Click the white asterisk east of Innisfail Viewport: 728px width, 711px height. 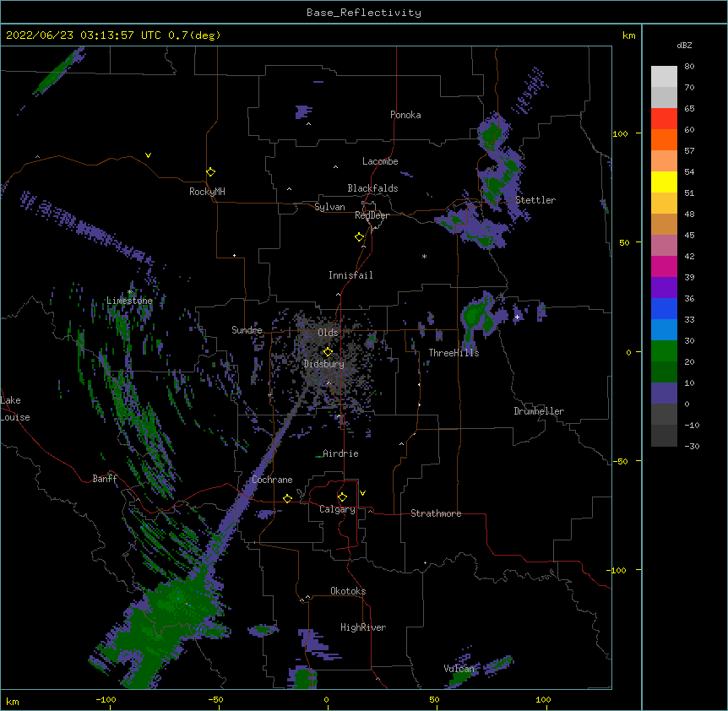point(424,256)
